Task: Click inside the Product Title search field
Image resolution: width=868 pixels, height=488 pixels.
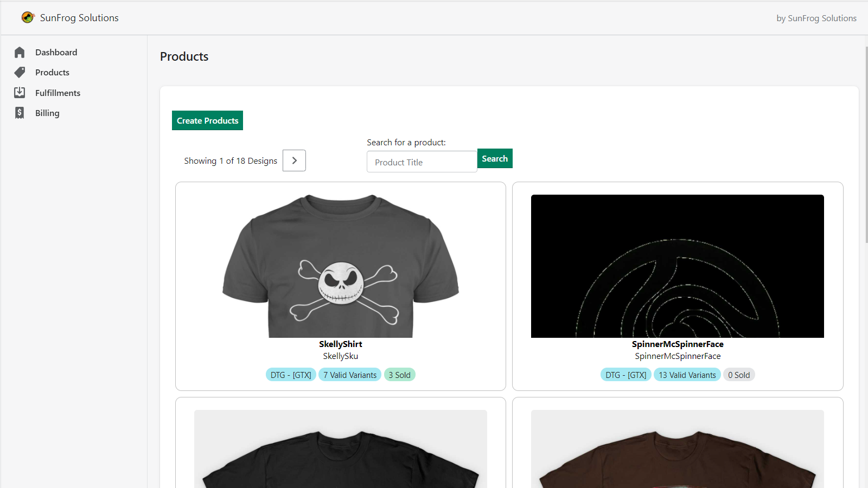Action: pyautogui.click(x=422, y=162)
